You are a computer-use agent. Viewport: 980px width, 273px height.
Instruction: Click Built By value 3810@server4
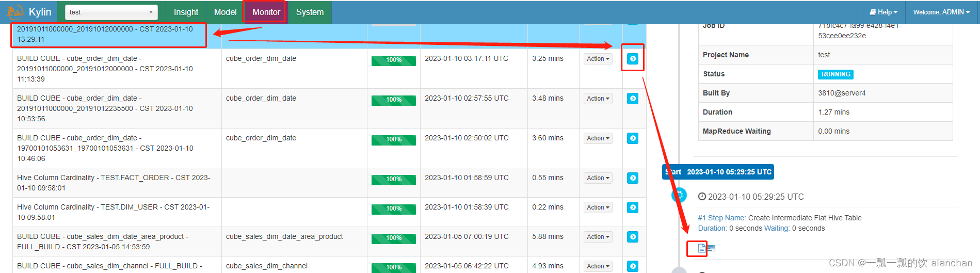(x=842, y=93)
